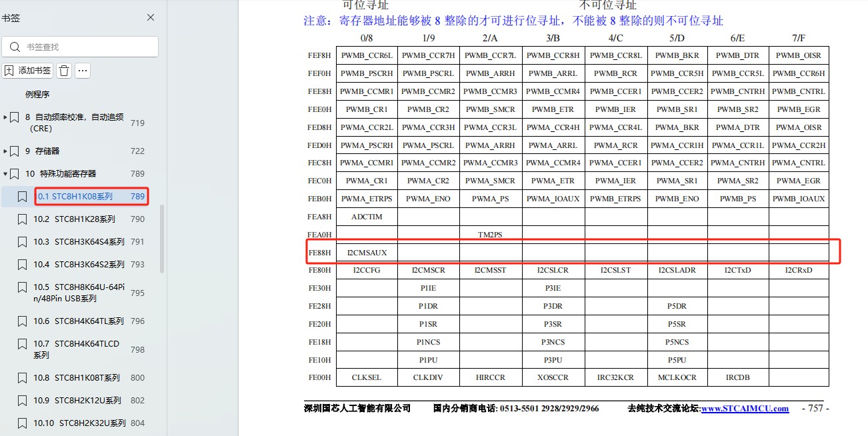Open bookmark 10.6 STC8H4K64TL series
Viewport: 868px width, 436px height.
(79, 321)
